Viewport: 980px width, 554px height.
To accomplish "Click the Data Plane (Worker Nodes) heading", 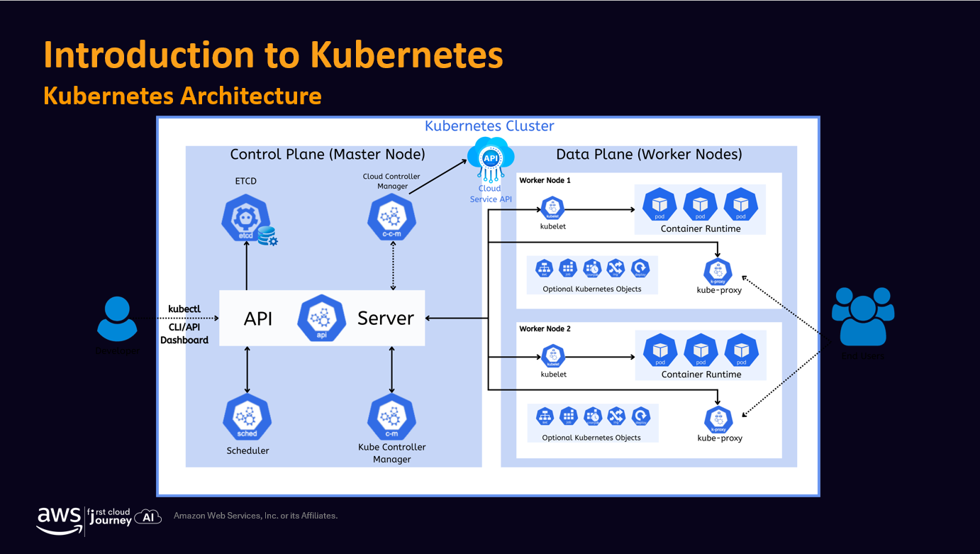I will [x=647, y=153].
